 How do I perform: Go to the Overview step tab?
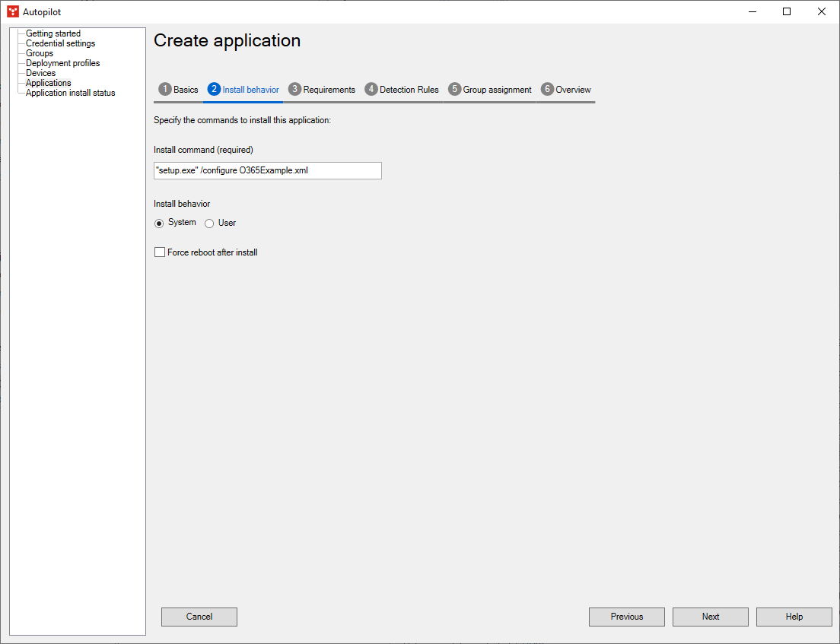point(566,90)
